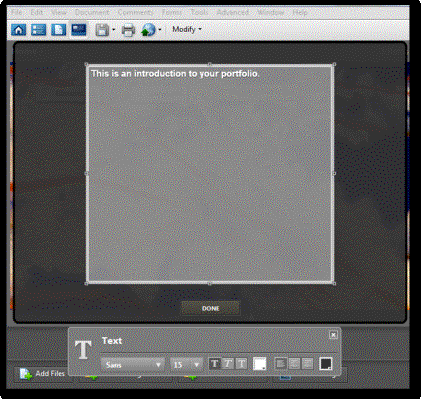Open the Sans font dropdown
The height and width of the screenshot is (399, 421).
(133, 365)
